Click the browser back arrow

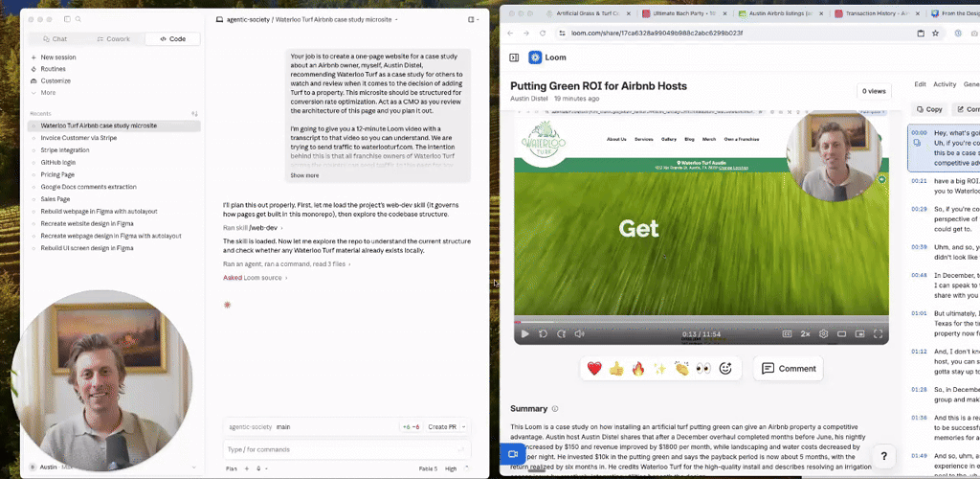coord(510,34)
